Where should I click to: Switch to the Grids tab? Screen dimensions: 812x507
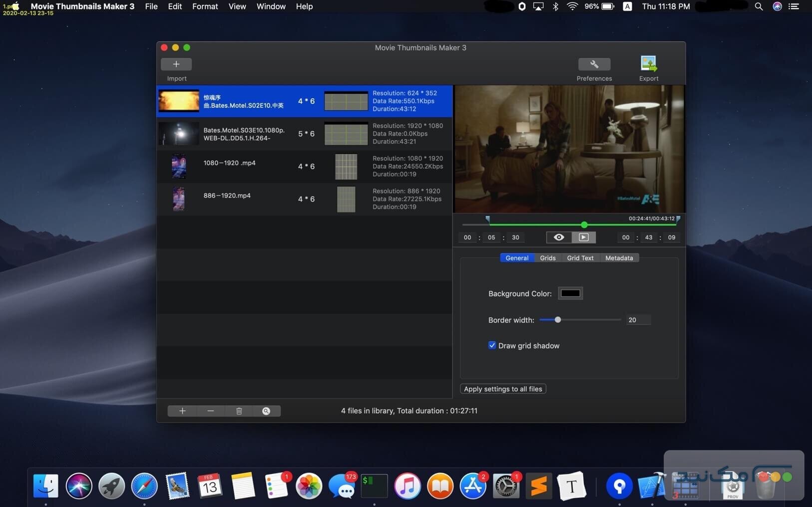tap(547, 258)
